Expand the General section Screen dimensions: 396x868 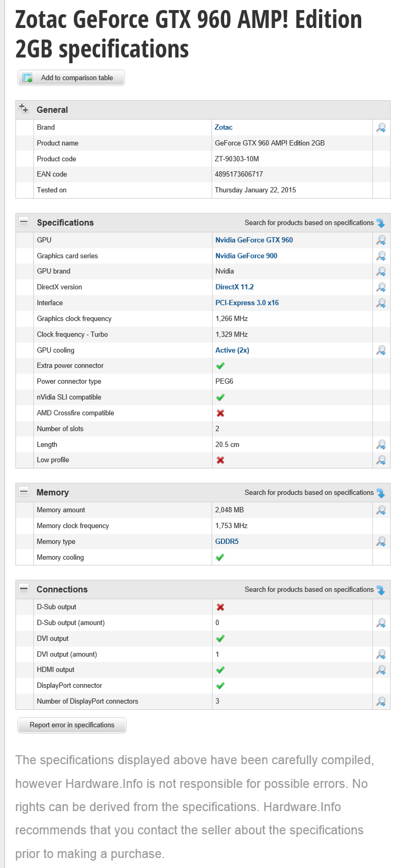click(24, 109)
